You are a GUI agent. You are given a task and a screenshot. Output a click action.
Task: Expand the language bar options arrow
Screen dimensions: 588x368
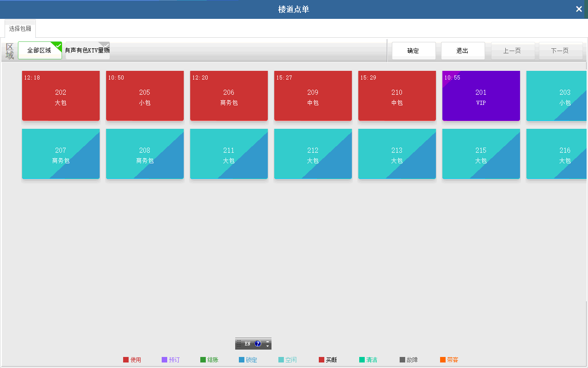coord(268,346)
